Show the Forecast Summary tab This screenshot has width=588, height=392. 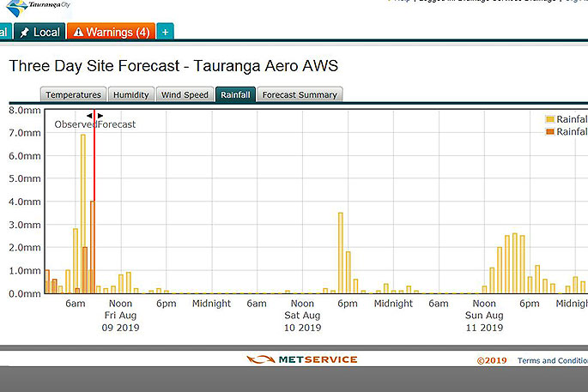[x=300, y=94]
